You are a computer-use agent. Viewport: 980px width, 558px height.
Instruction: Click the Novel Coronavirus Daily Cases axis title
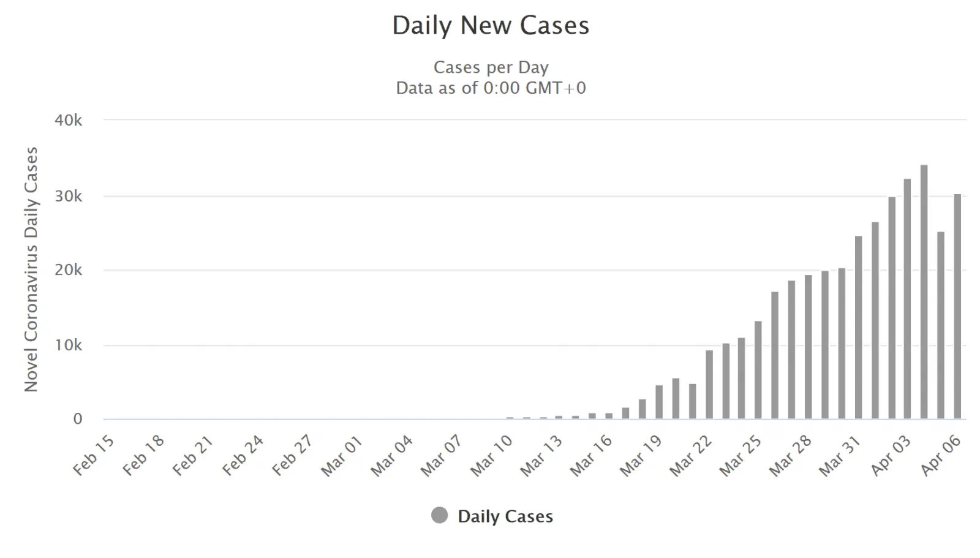point(31,269)
